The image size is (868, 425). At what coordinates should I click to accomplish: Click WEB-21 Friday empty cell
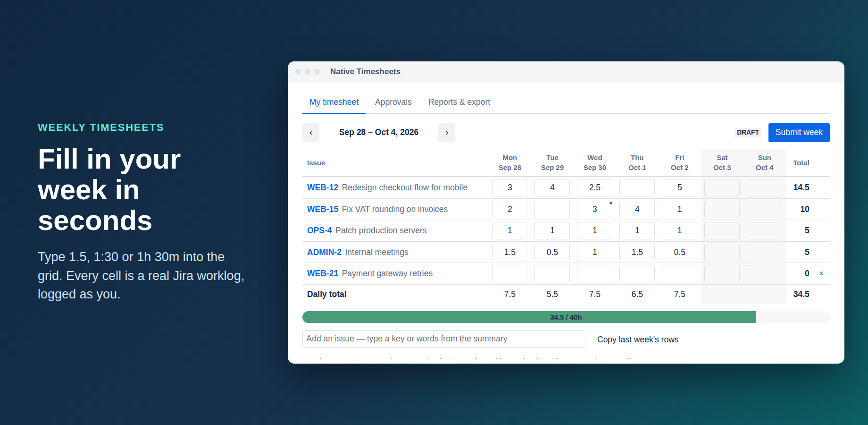coord(679,273)
